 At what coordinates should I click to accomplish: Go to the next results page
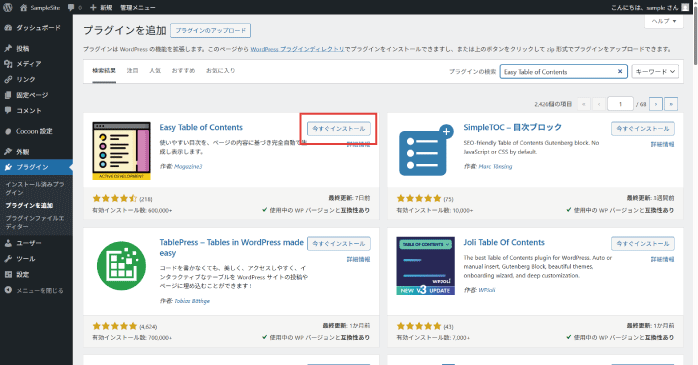click(656, 104)
